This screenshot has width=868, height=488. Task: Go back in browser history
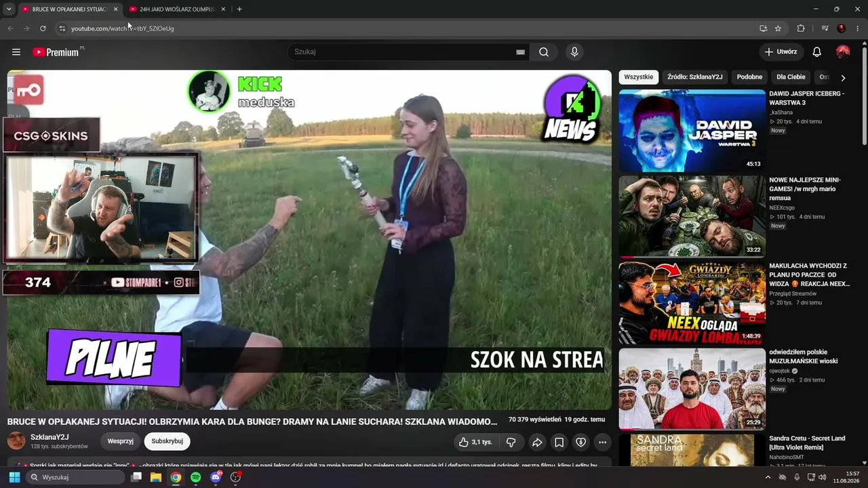coord(10,28)
